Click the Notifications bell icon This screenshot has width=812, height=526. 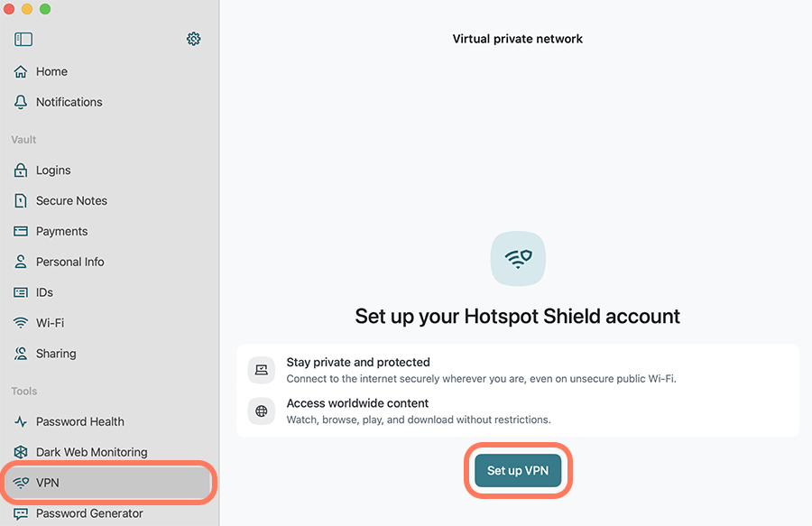[x=21, y=102]
